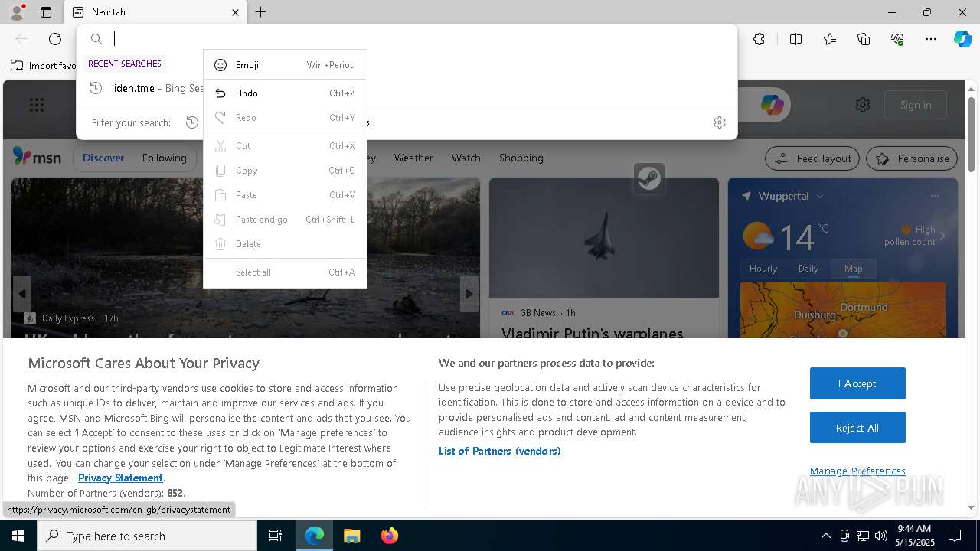Select the Hourly weather tab
980x551 pixels.
[x=763, y=269]
